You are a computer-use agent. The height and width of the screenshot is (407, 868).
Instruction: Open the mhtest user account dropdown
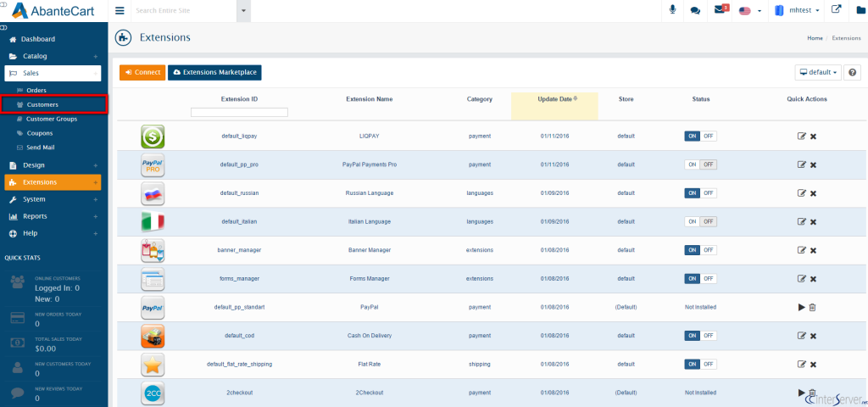tap(797, 10)
